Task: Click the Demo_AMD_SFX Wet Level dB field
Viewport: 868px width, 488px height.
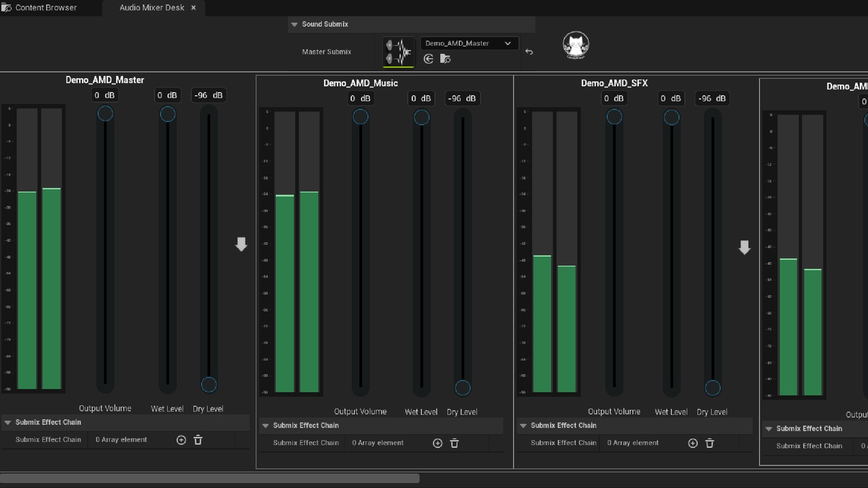Action: click(671, 98)
